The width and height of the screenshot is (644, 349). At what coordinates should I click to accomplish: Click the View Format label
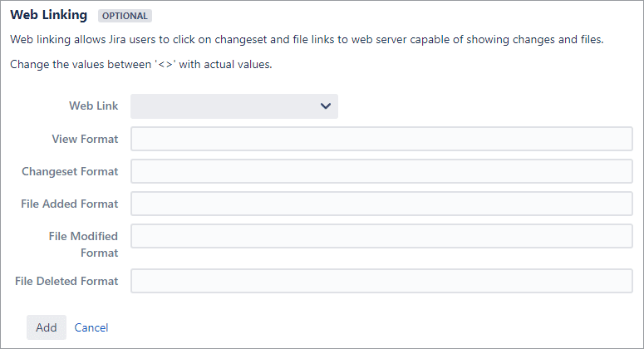tap(85, 139)
